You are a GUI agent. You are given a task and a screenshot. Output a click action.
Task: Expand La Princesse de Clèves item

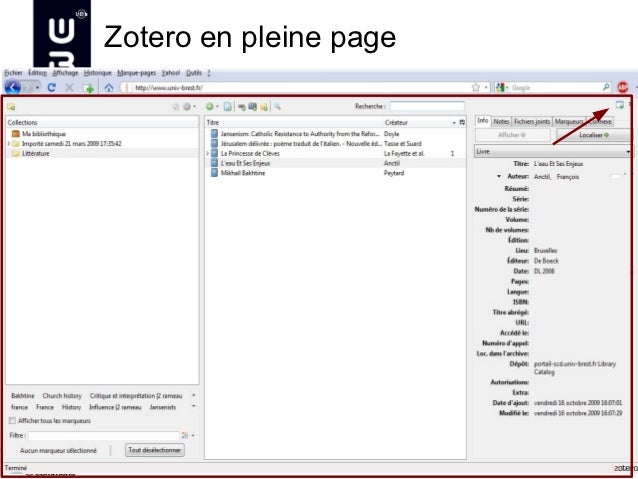[x=208, y=153]
